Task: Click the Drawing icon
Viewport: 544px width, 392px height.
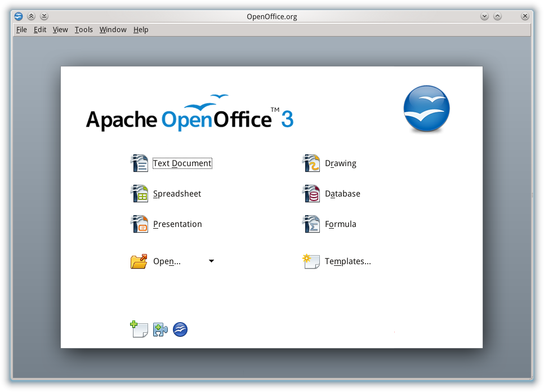Action: [x=311, y=163]
